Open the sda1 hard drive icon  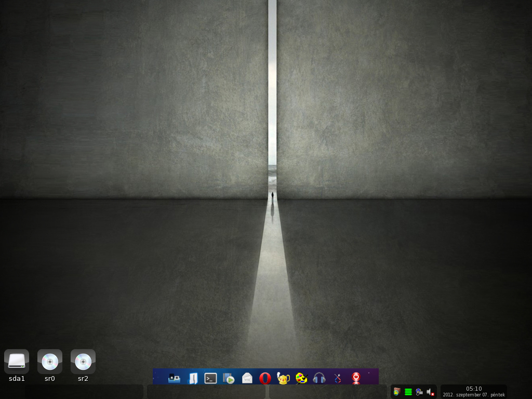click(17, 362)
